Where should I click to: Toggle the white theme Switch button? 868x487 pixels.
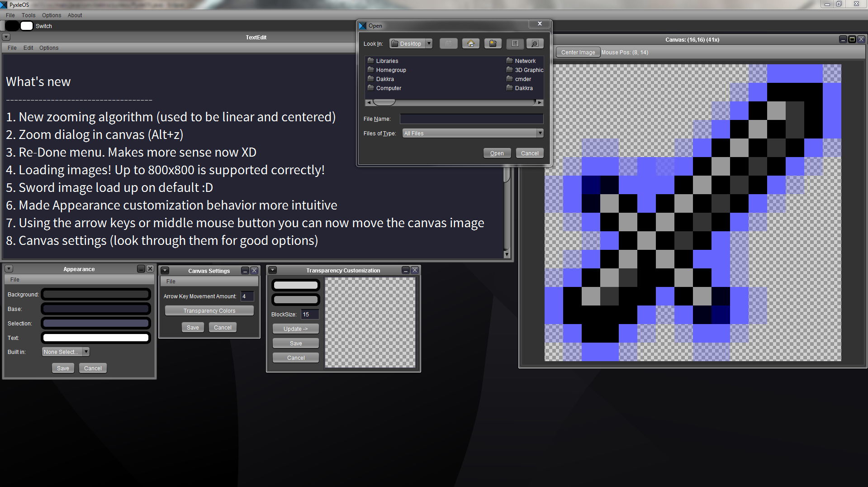click(x=27, y=26)
